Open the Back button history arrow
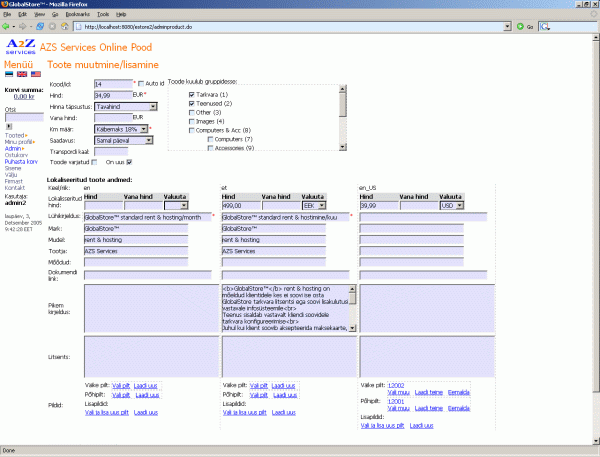 click(14, 26)
